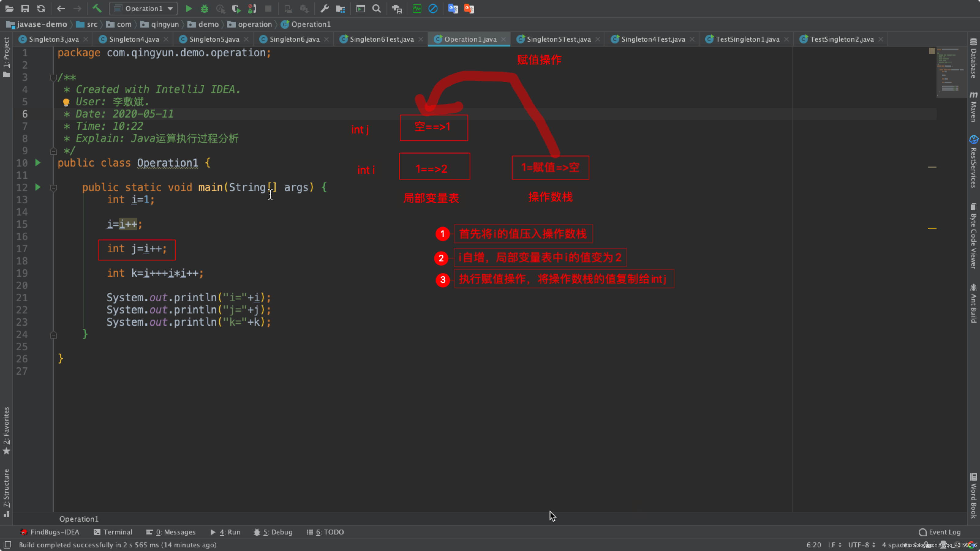Click the Open file folder icon
The width and height of the screenshot is (980, 551).
pyautogui.click(x=9, y=8)
